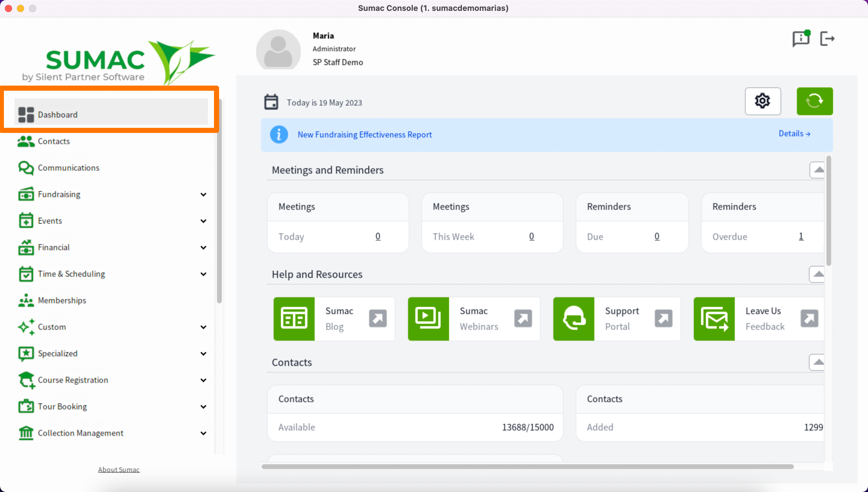Viewport: 868px width, 492px height.
Task: Click the Tour Booking suitcase icon
Action: [x=26, y=406]
